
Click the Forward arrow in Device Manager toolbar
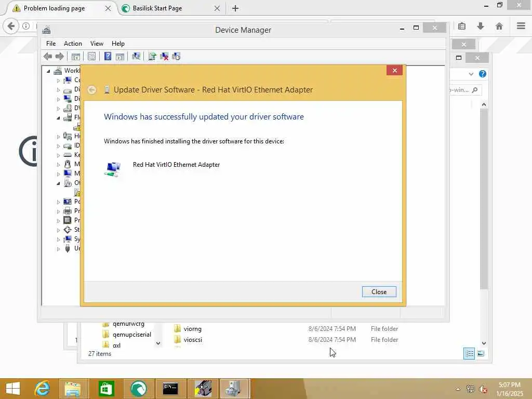click(x=59, y=56)
